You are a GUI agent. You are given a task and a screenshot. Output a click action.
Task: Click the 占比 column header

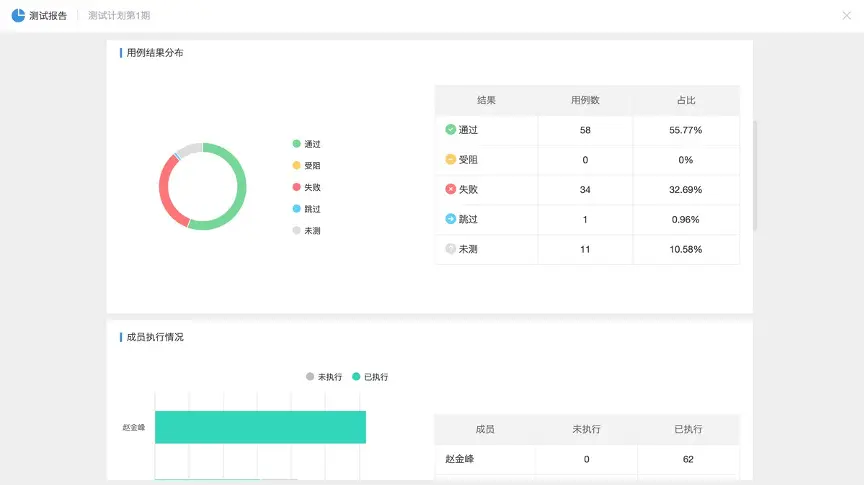click(x=686, y=100)
